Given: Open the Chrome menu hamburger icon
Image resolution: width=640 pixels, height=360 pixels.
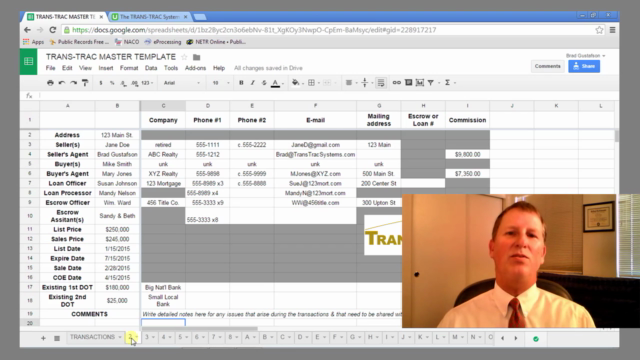Looking at the screenshot, I should [x=612, y=30].
